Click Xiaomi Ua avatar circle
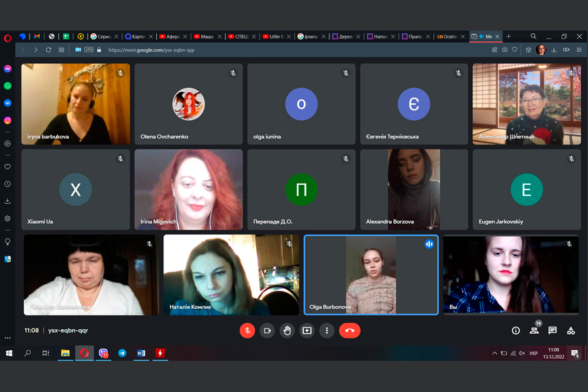 (76, 189)
